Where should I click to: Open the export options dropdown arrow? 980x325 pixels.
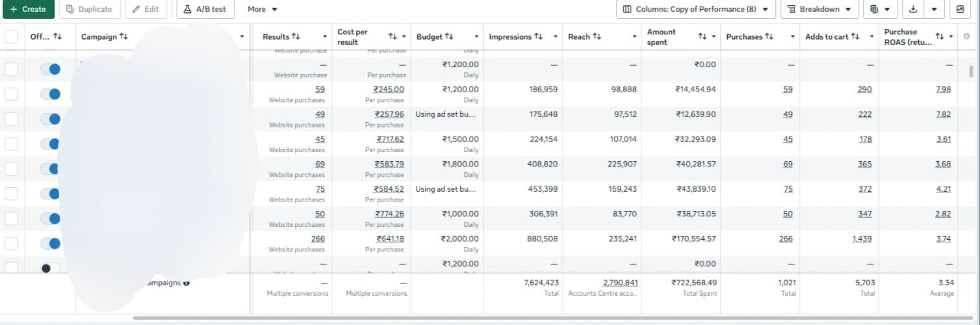pyautogui.click(x=934, y=9)
